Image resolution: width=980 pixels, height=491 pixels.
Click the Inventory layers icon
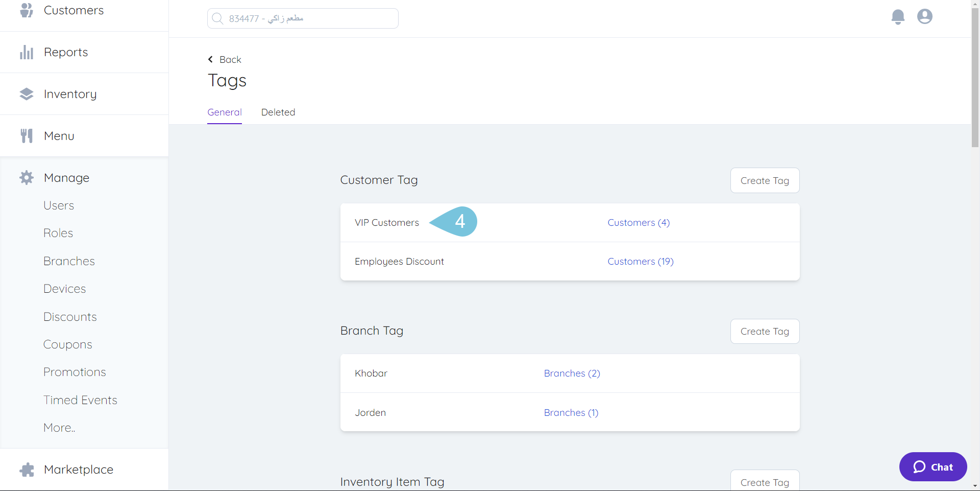coord(27,94)
